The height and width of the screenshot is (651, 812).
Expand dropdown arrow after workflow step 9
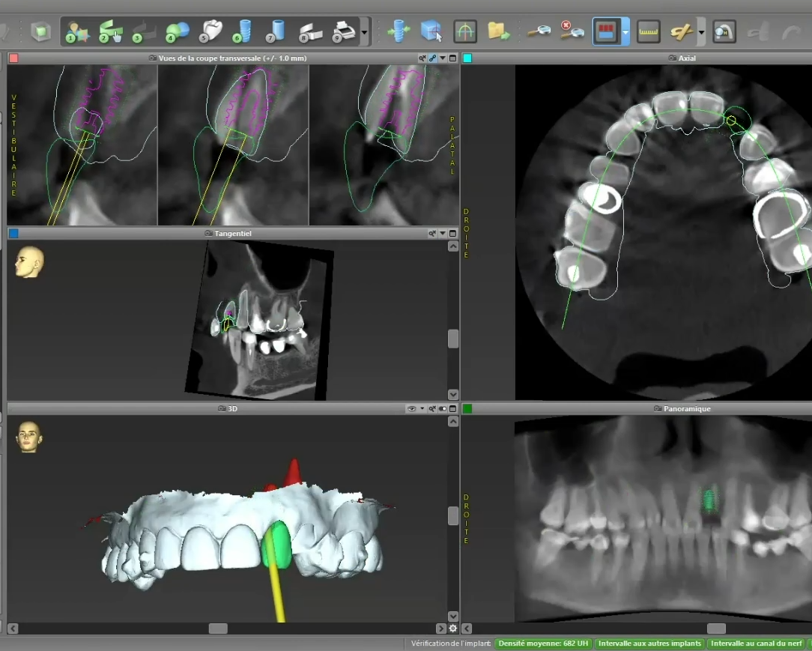click(365, 32)
